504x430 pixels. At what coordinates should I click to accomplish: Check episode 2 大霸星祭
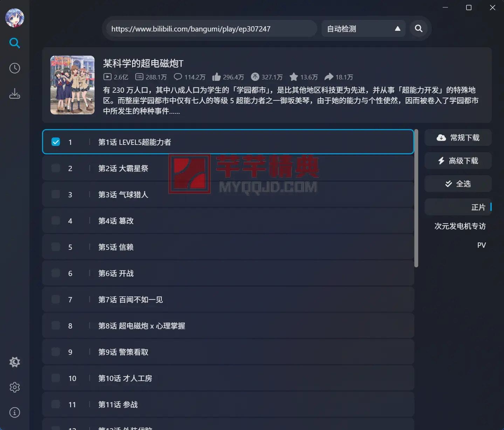pos(56,168)
